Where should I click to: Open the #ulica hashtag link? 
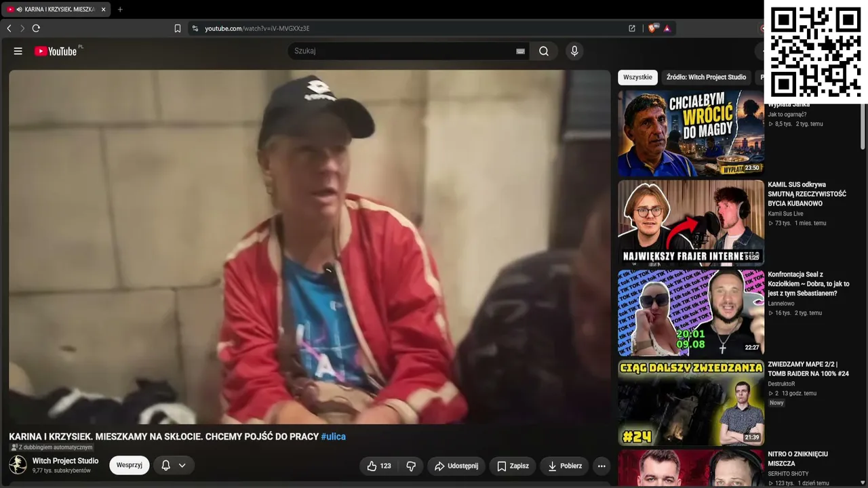point(334,436)
